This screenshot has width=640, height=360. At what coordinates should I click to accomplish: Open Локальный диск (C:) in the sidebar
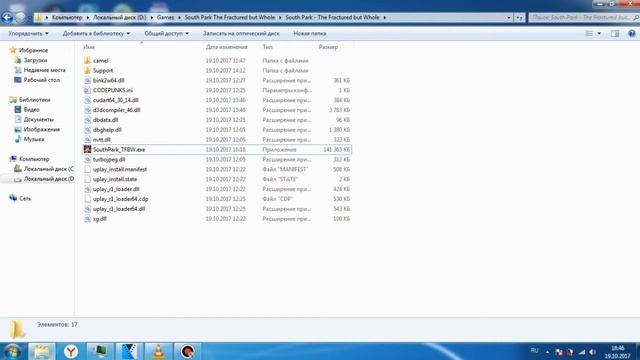tap(49, 169)
